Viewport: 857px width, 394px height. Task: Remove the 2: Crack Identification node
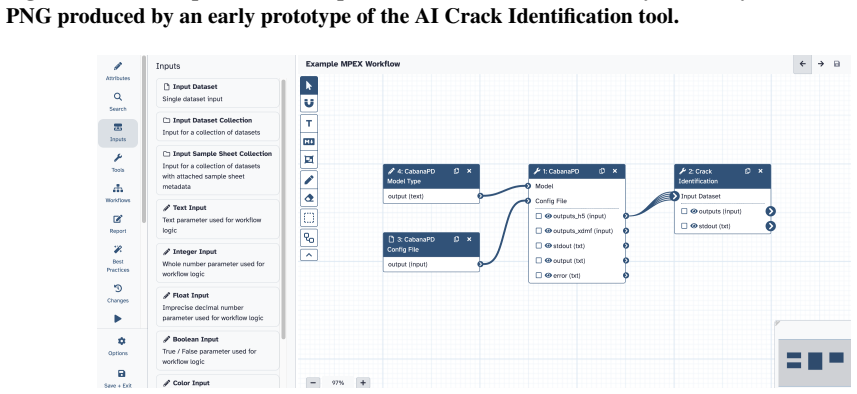click(760, 171)
